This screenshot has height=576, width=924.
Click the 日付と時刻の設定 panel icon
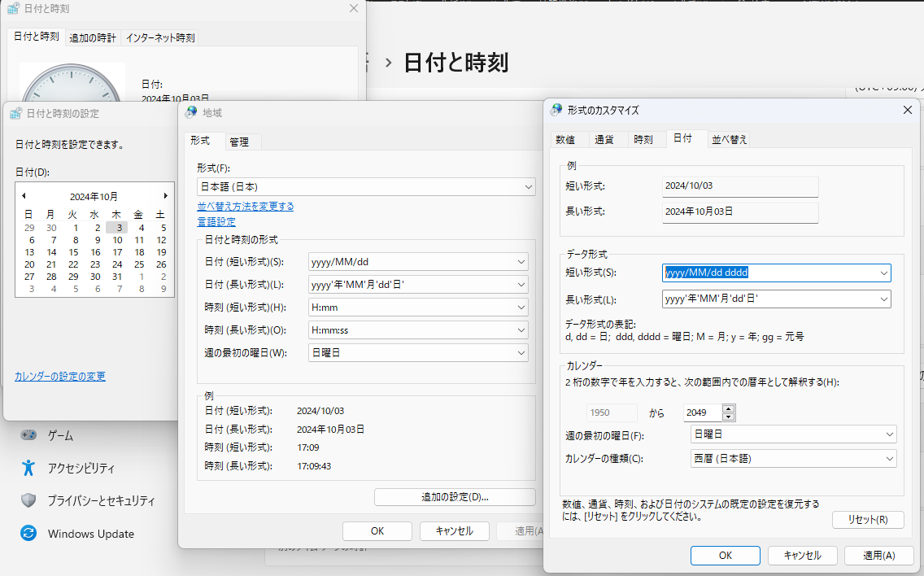tap(14, 113)
